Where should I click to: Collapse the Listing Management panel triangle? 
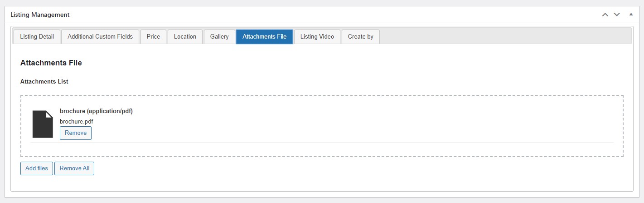point(631,15)
